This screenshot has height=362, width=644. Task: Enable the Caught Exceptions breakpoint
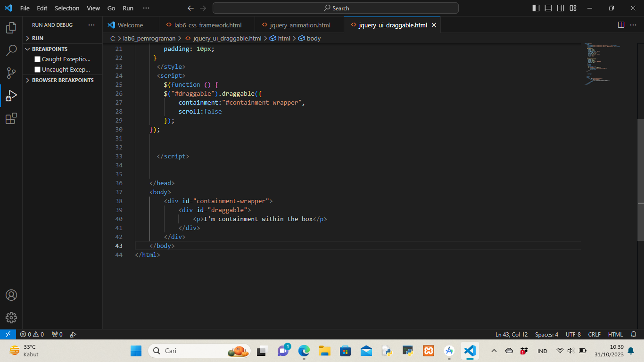tap(37, 59)
